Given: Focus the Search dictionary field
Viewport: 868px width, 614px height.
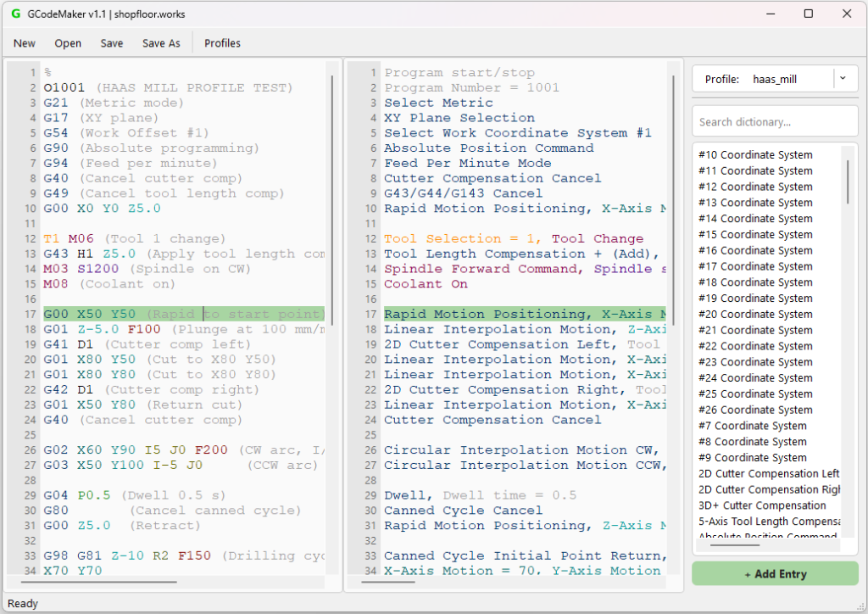Looking at the screenshot, I should (775, 122).
